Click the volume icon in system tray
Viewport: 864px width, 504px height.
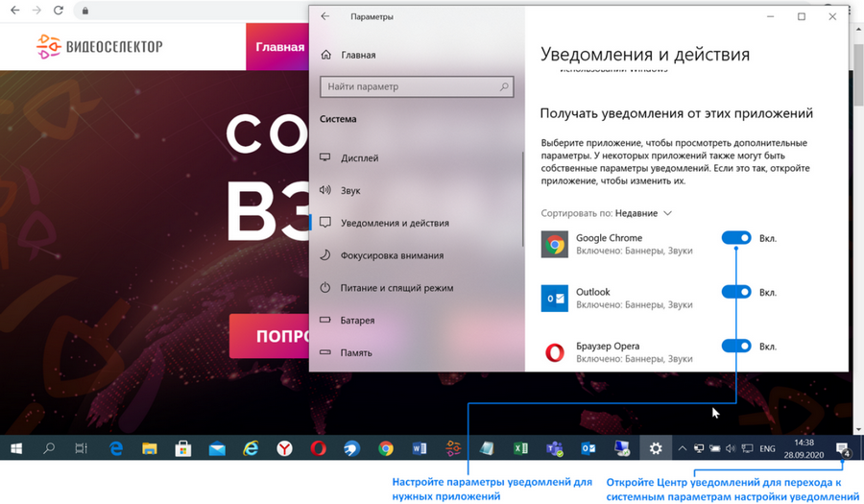point(731,448)
